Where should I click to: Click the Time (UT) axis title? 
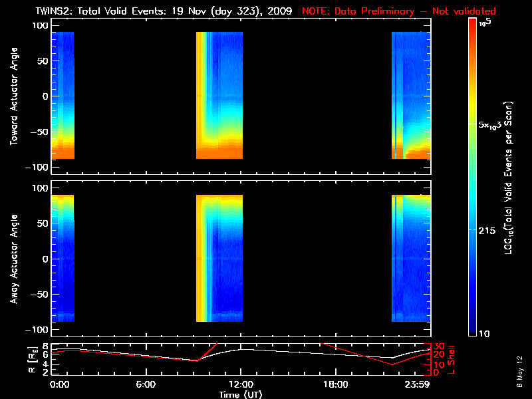coord(240,394)
